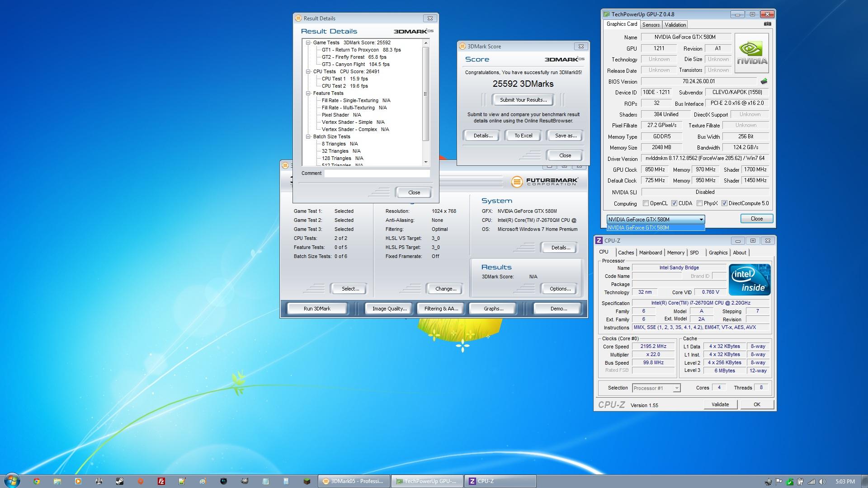Click the scroll down arrow in Result Details

tap(425, 162)
